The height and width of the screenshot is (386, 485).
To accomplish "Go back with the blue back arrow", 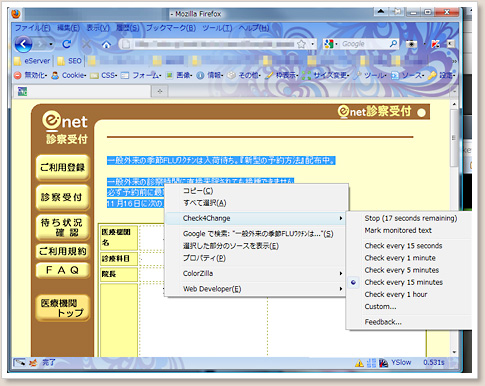I will 23,44.
